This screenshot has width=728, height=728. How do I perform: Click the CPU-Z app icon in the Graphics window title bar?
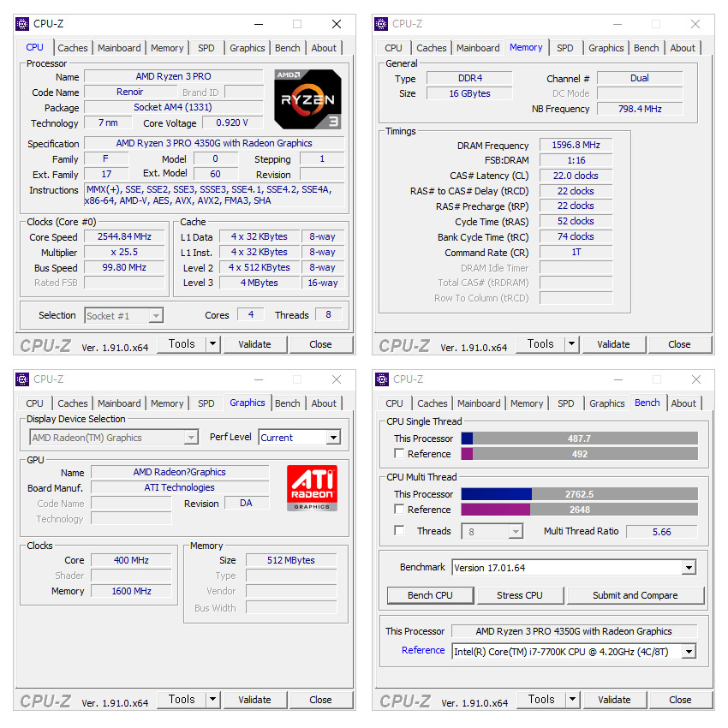(x=22, y=379)
